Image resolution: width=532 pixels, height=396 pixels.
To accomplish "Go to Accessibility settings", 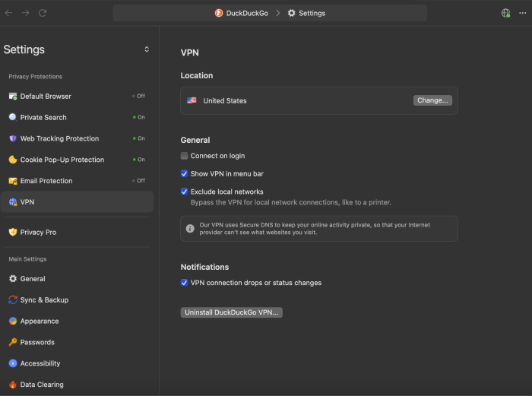I will coord(77,363).
